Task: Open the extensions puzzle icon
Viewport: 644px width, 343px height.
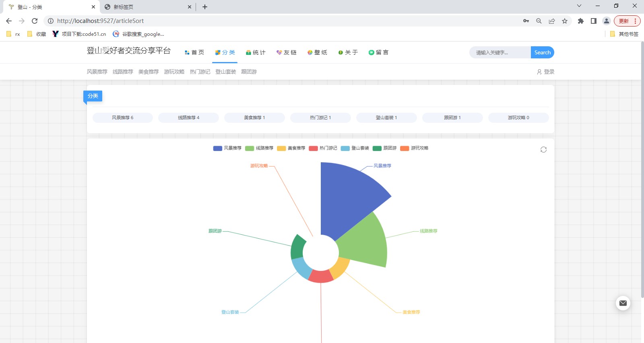Action: point(581,21)
